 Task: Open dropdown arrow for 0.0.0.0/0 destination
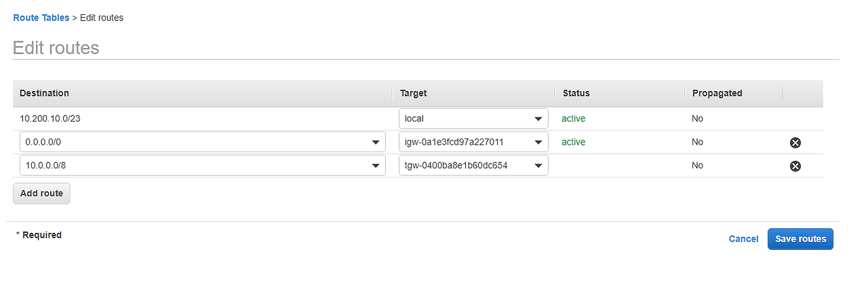[x=376, y=143]
